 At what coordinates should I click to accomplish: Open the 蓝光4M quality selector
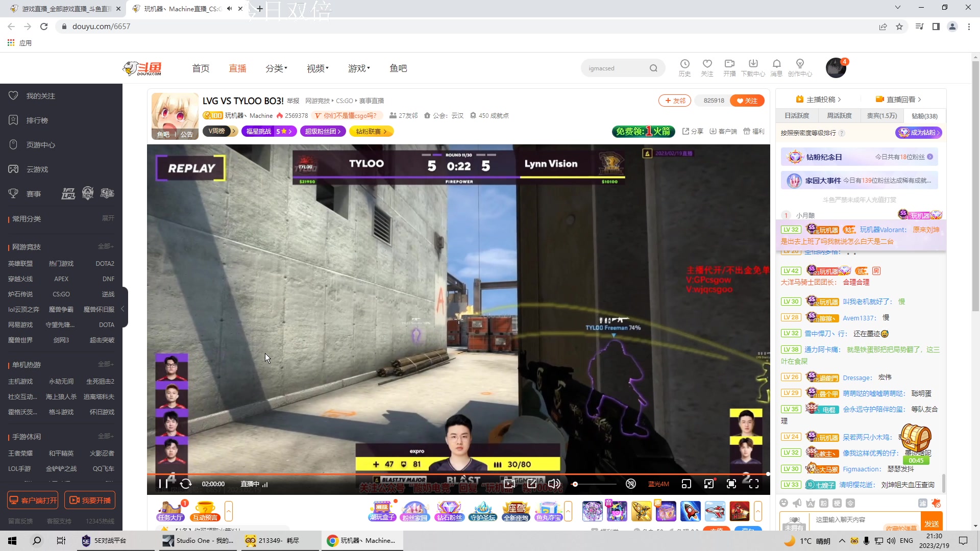(658, 484)
